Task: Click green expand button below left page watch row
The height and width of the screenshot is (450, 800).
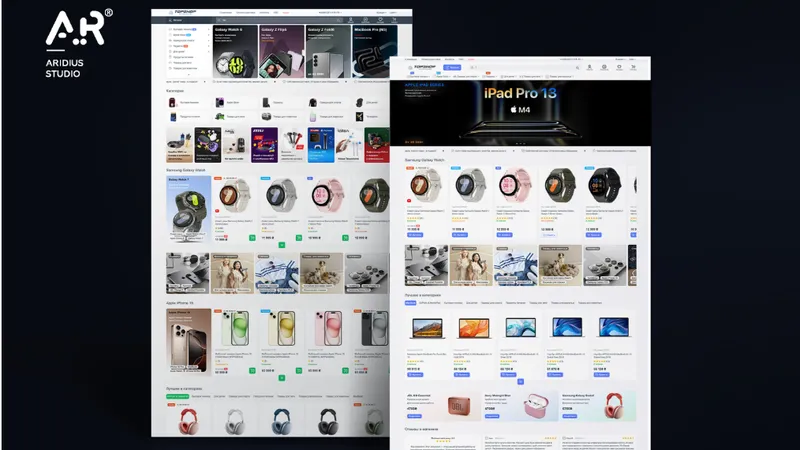Action: pos(282,245)
